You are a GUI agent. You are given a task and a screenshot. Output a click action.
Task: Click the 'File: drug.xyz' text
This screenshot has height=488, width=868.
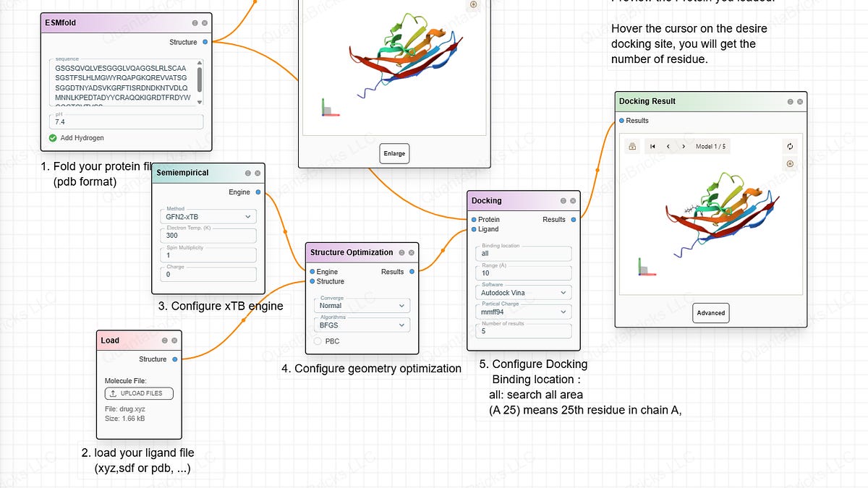(x=124, y=409)
